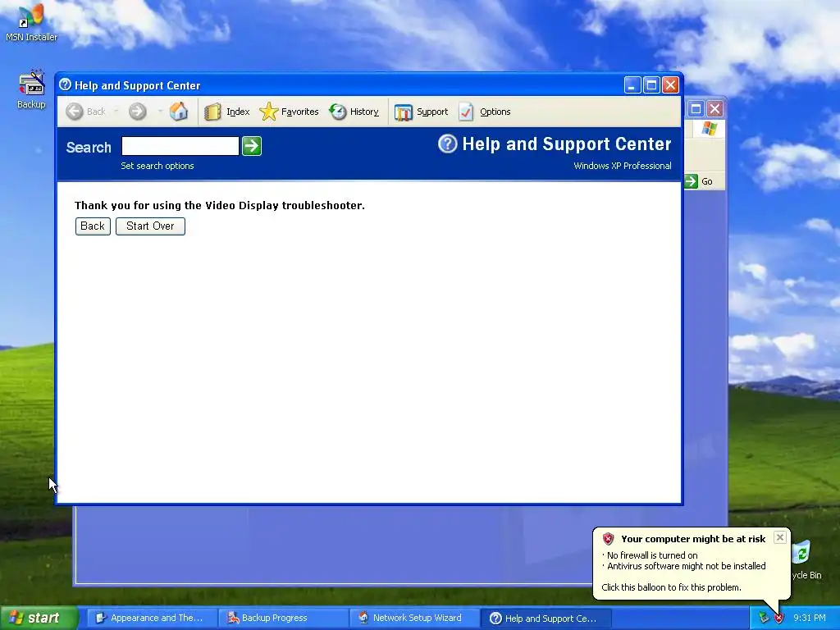Switch to Appearance and Themes taskbar button
Viewport: 840px width, 630px height.
150,618
